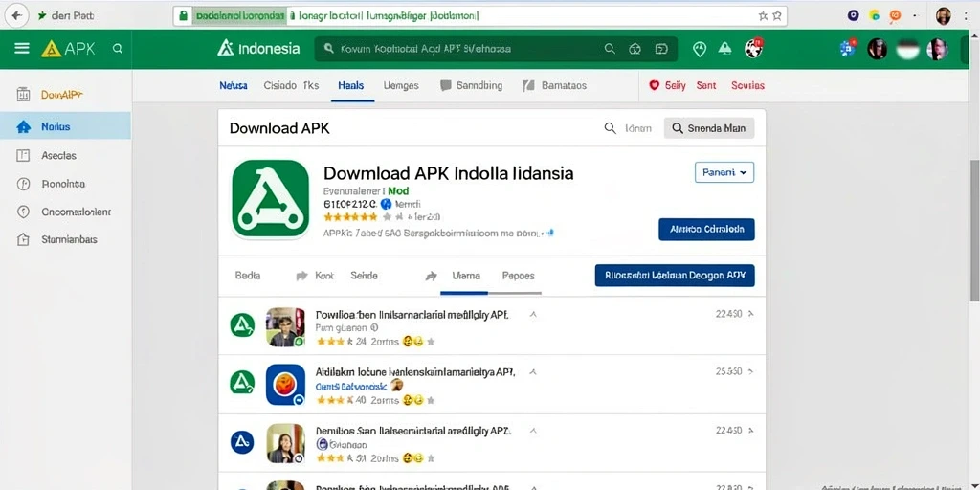
Task: Click the orange browser extension icon
Action: click(895, 15)
